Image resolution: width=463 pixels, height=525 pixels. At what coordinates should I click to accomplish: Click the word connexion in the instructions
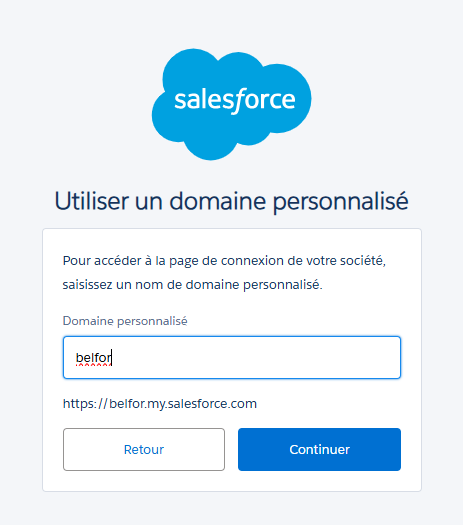tap(252, 261)
